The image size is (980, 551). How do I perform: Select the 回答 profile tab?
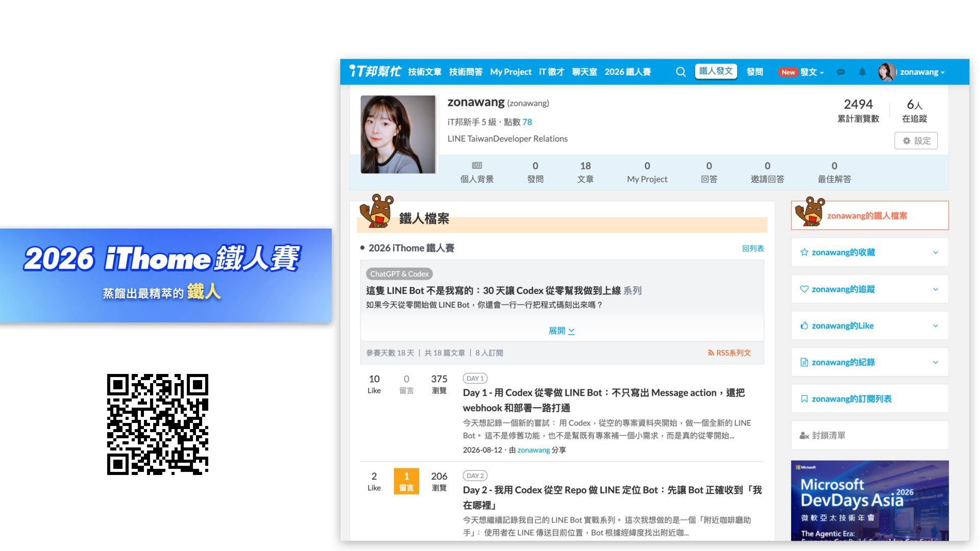click(709, 172)
